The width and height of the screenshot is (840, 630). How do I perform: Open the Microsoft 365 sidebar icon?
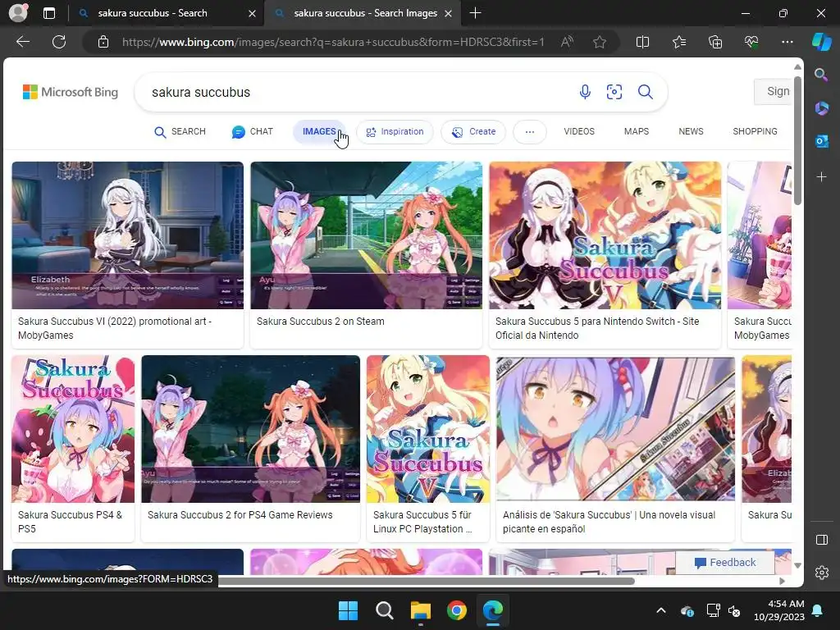(821, 108)
